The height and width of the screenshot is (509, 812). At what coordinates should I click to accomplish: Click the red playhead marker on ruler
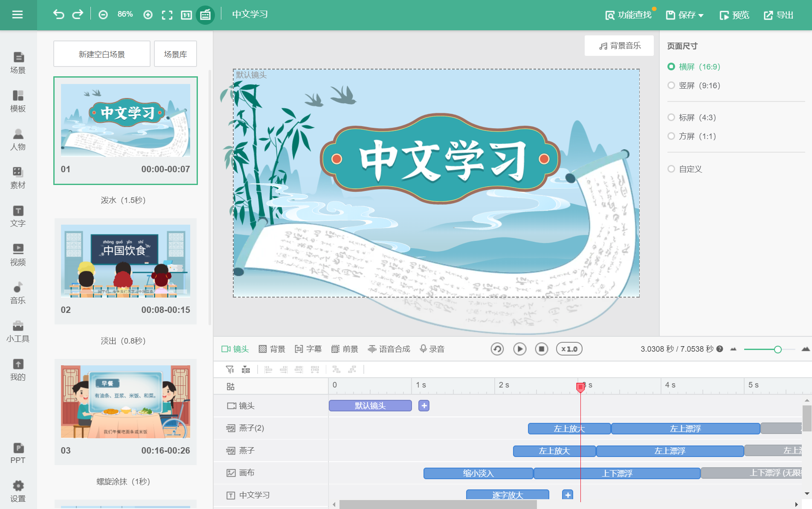point(580,387)
